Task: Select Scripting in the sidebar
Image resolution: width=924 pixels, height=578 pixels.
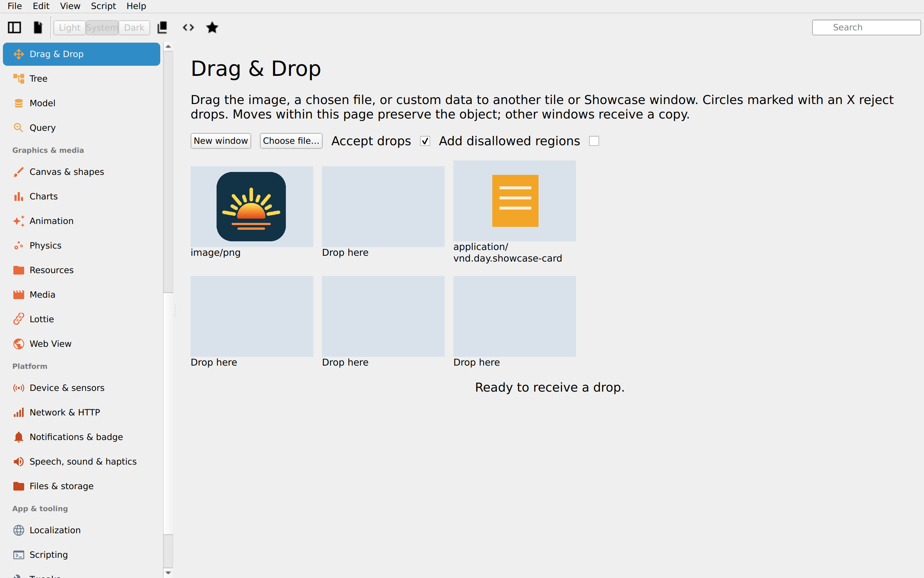Action: (81, 555)
